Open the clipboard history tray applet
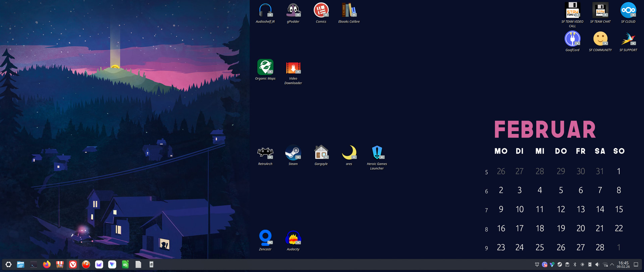Image resolution: width=644 pixels, height=272 pixels. 567,265
